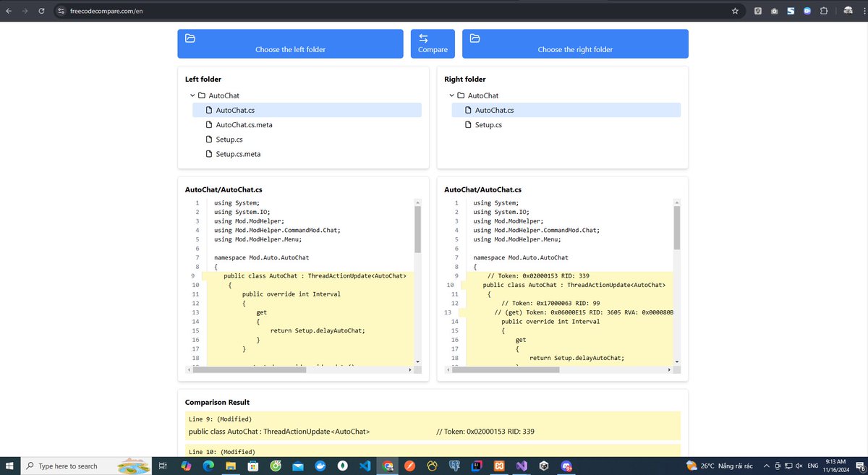Click the 'Comparison Result' heading

point(217,402)
